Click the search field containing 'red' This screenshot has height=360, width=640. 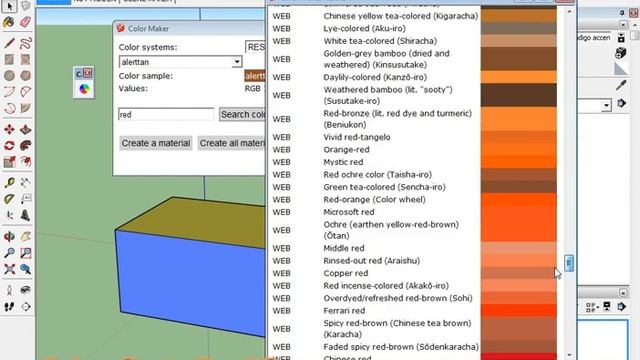(166, 114)
